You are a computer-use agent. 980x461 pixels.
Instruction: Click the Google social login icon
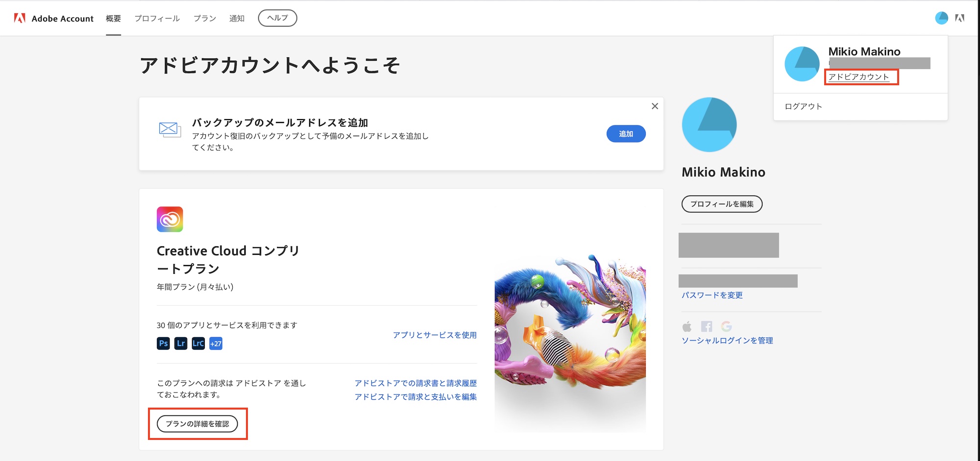click(726, 326)
